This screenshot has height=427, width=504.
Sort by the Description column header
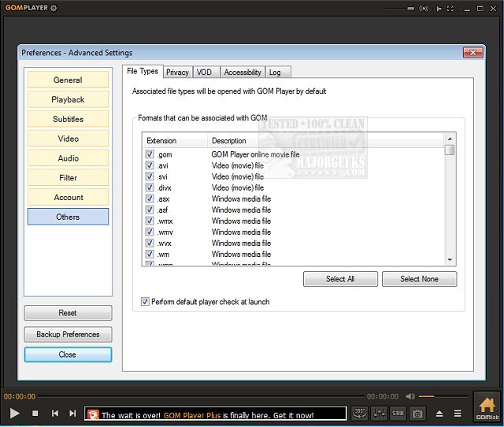coord(325,140)
